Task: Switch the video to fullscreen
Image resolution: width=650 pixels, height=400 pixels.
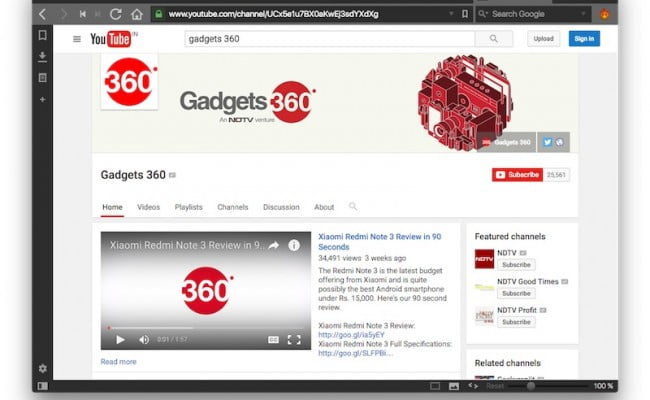Action: (x=294, y=340)
